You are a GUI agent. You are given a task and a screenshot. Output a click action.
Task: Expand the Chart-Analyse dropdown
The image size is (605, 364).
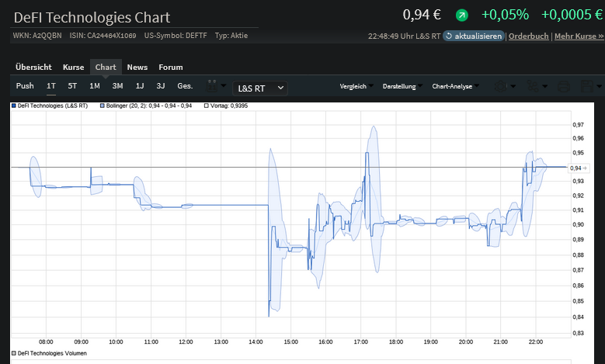point(454,87)
